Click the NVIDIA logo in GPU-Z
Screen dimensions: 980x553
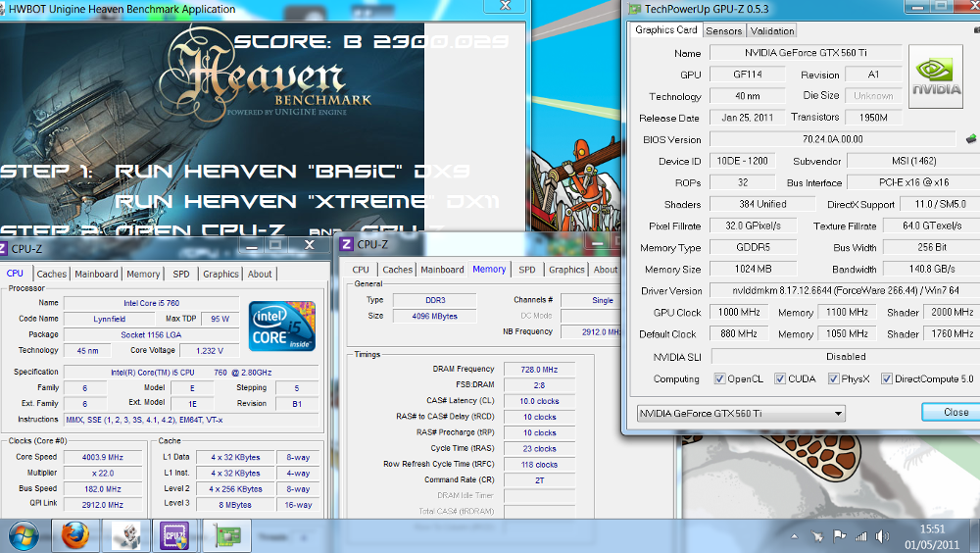pyautogui.click(x=936, y=76)
